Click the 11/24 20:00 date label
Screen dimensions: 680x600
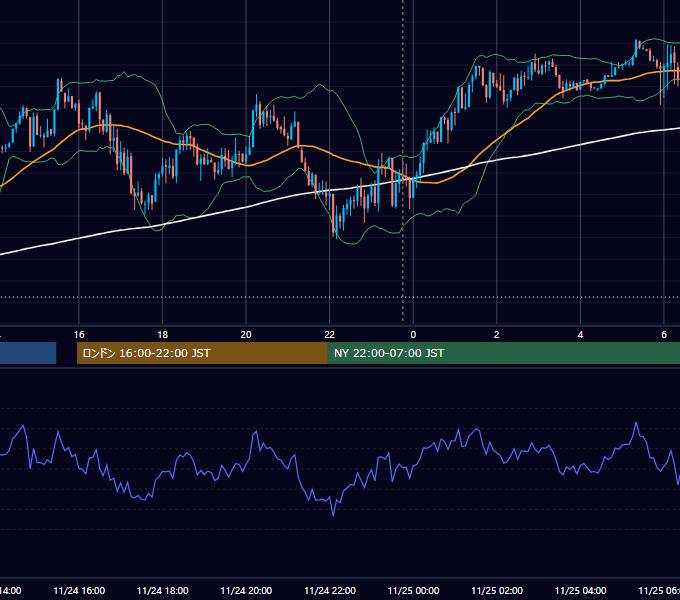(246, 590)
